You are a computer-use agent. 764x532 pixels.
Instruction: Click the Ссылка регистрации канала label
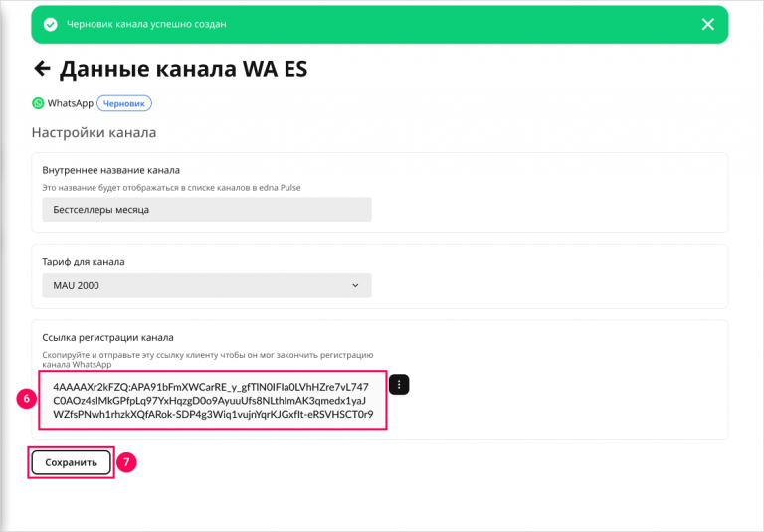tap(107, 338)
